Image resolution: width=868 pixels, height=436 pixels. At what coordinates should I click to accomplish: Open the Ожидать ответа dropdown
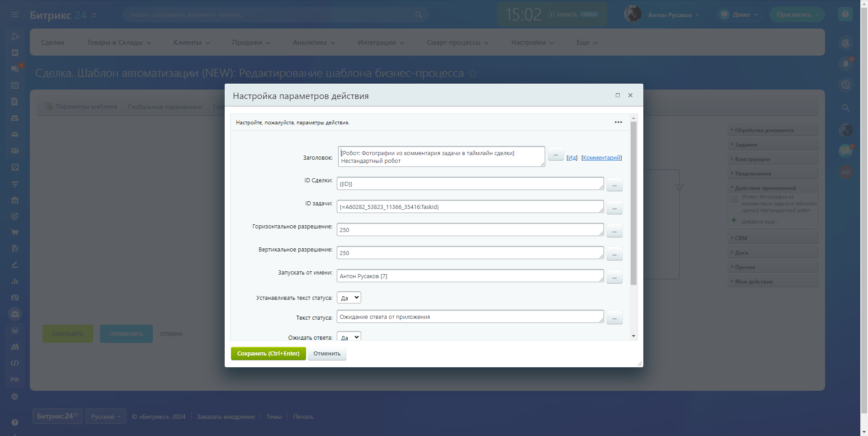(349, 337)
